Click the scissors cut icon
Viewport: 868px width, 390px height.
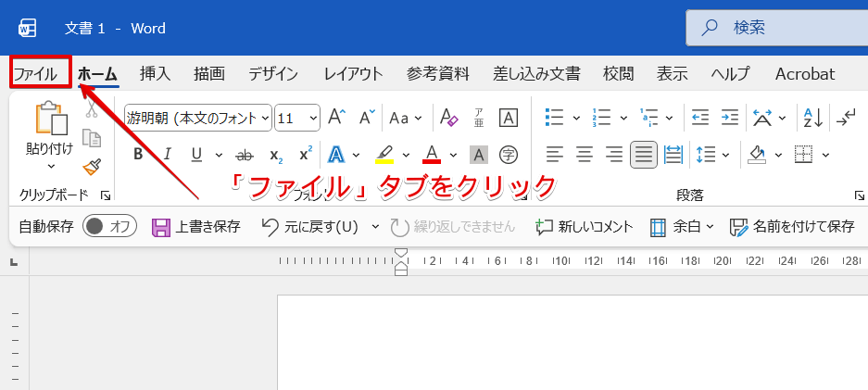92,108
